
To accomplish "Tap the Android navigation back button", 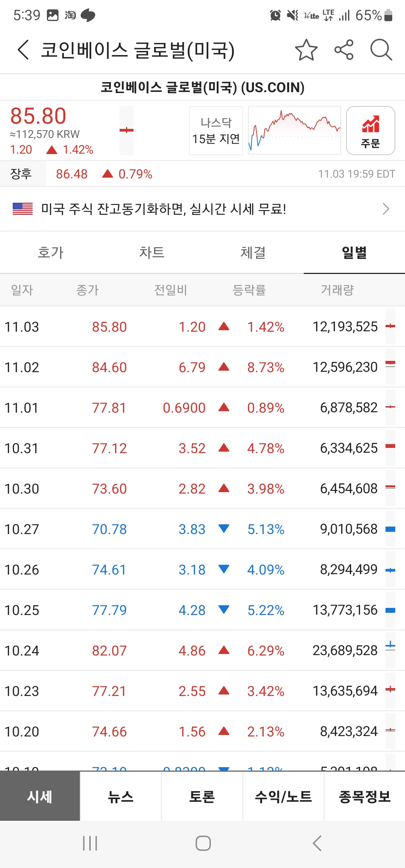I will (x=317, y=843).
